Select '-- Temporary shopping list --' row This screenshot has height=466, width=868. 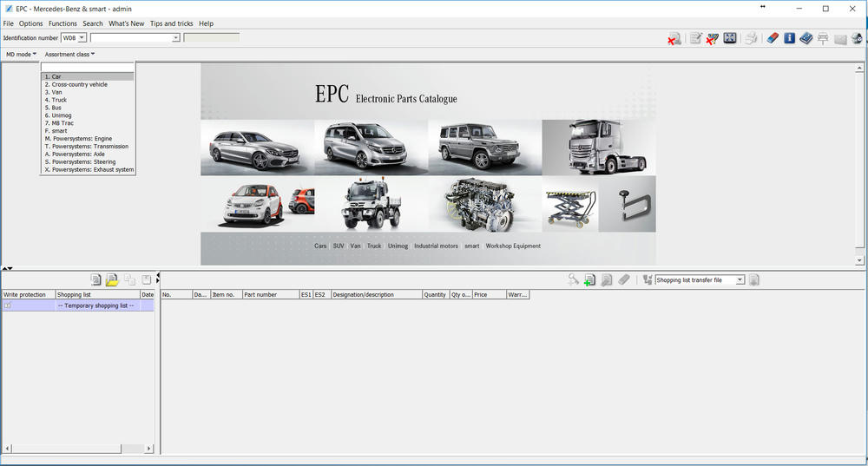78,305
